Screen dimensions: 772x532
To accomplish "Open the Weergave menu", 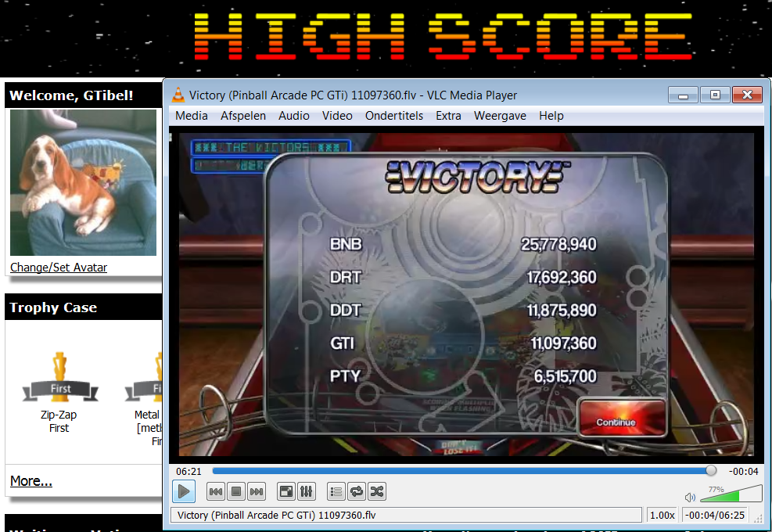I will tap(501, 116).
